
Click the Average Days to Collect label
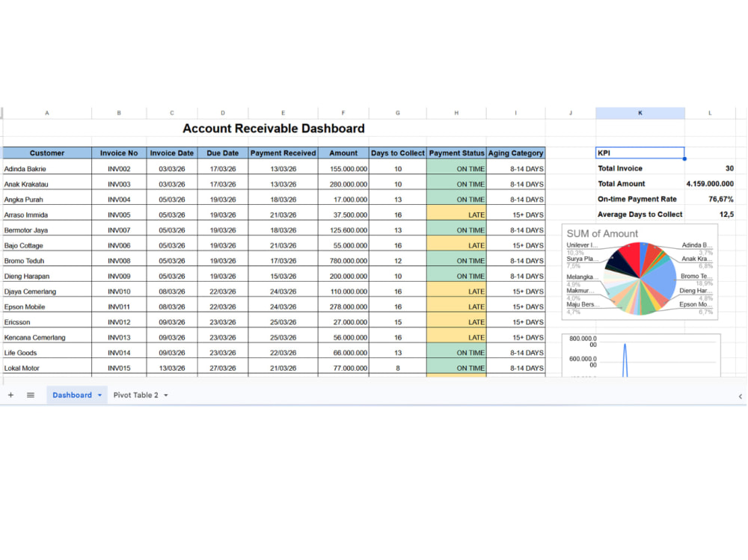640,214
